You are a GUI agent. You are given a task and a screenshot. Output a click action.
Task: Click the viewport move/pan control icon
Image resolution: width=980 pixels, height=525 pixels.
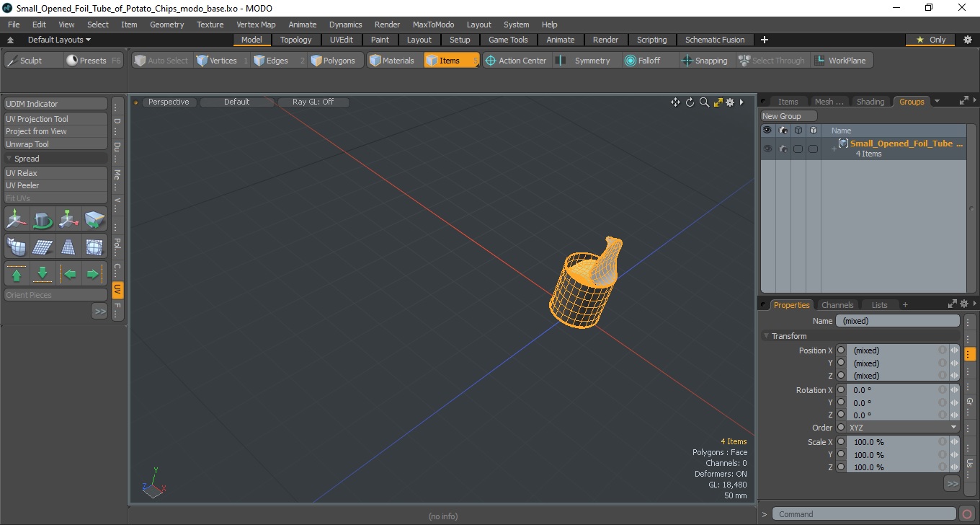click(x=675, y=102)
